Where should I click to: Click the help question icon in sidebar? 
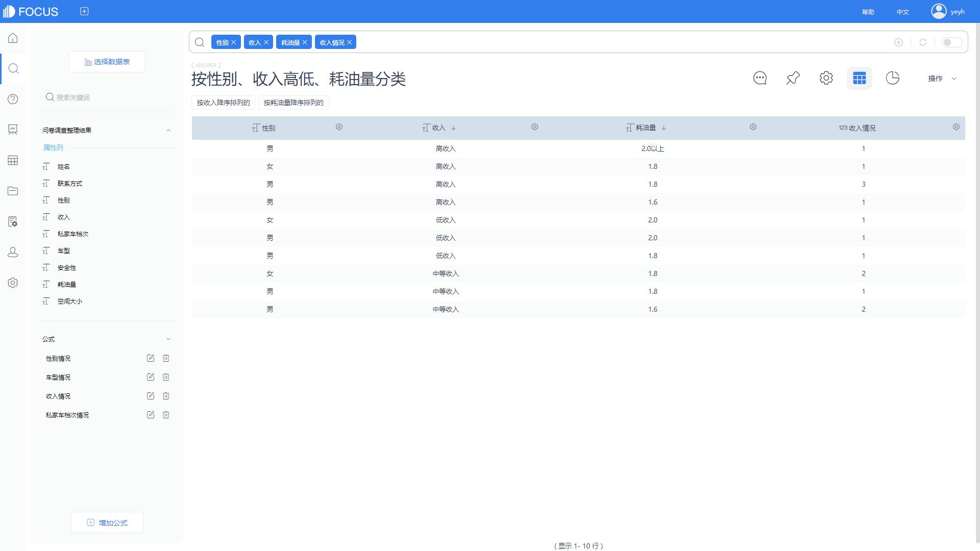[x=13, y=99]
